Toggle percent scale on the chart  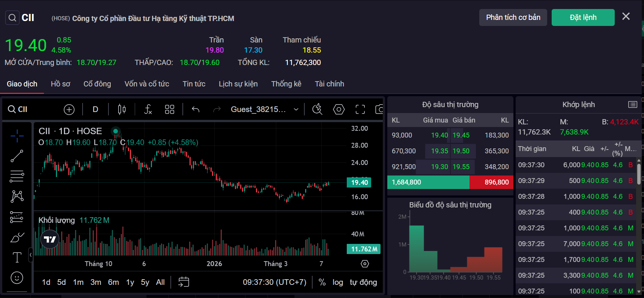tap(322, 282)
